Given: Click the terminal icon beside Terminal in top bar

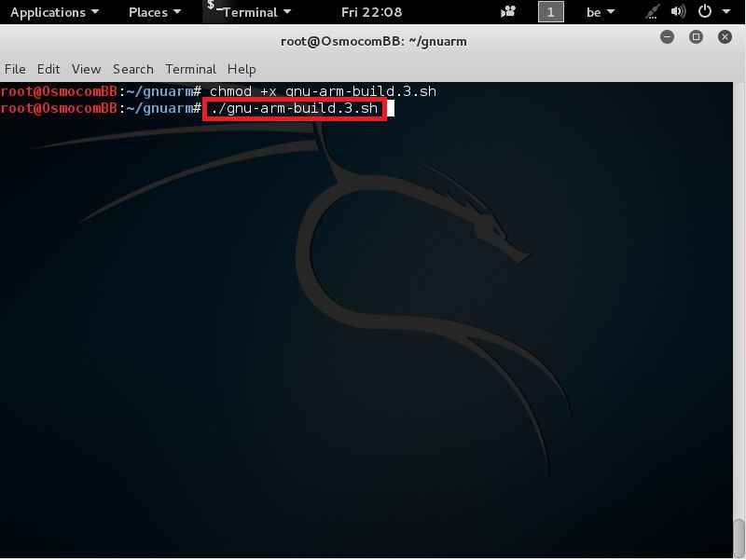Looking at the screenshot, I should coord(214,7).
